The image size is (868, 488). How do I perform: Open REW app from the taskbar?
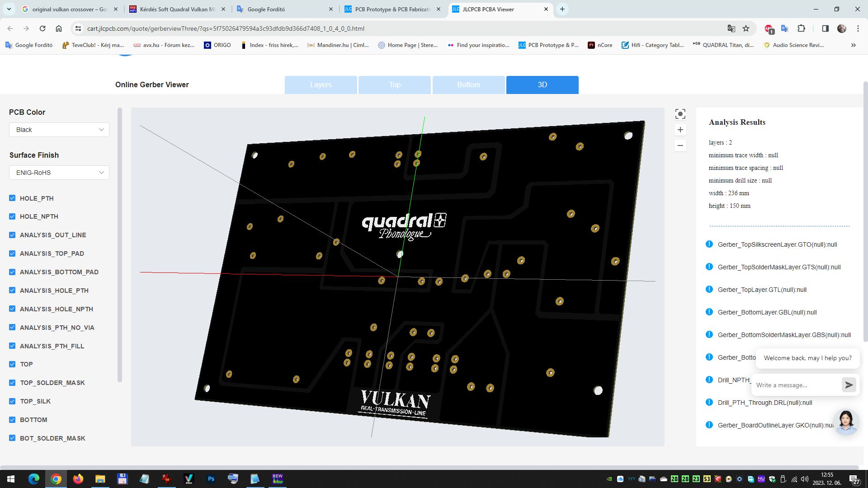pyautogui.click(x=277, y=479)
